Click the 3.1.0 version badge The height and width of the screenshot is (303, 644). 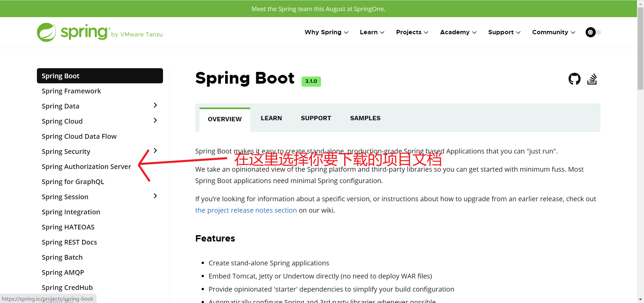point(311,81)
